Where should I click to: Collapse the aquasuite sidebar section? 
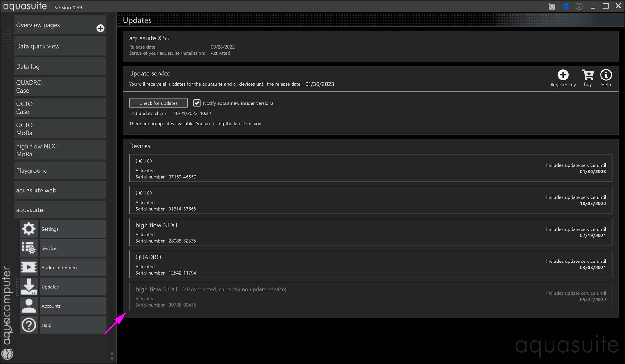tap(60, 210)
